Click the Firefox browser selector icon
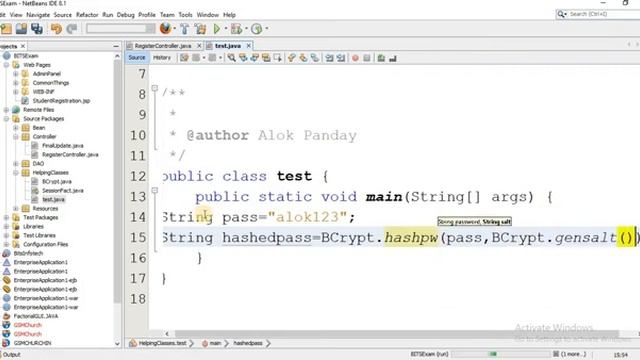The image size is (640, 360). tap(165, 29)
